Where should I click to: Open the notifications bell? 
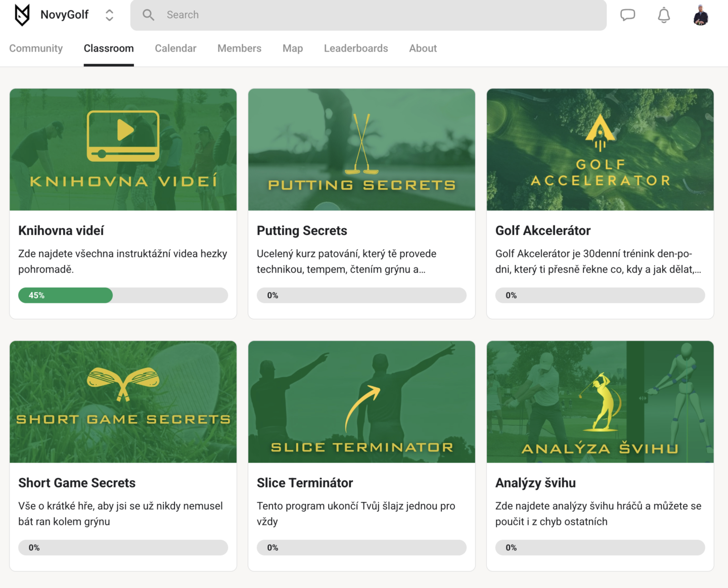coord(664,15)
